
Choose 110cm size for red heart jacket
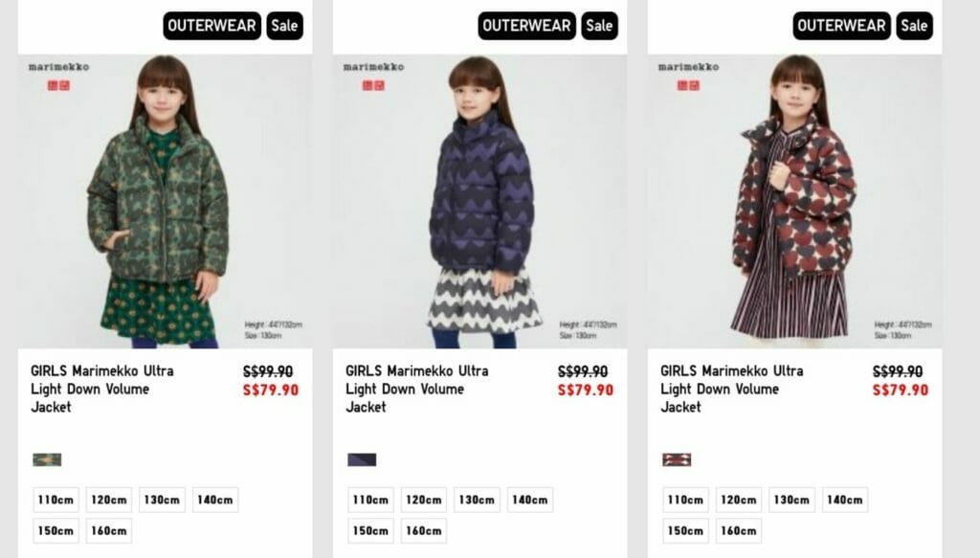tap(685, 500)
